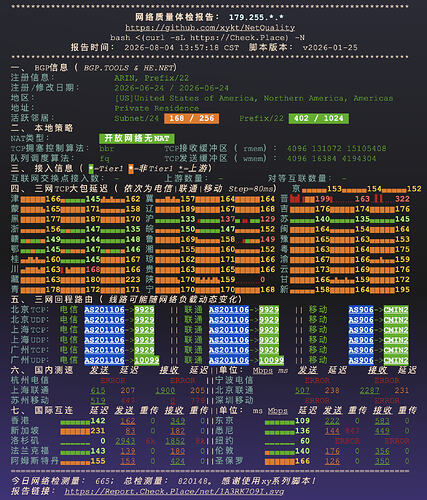Click 苏州移动 send speed 519

click(98, 400)
